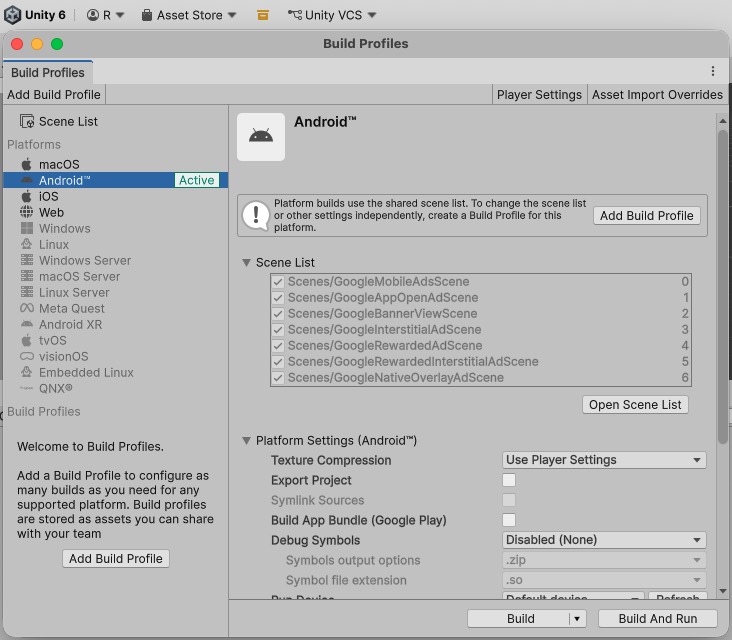
Task: Select the Android XR platform icon
Action: point(27,324)
